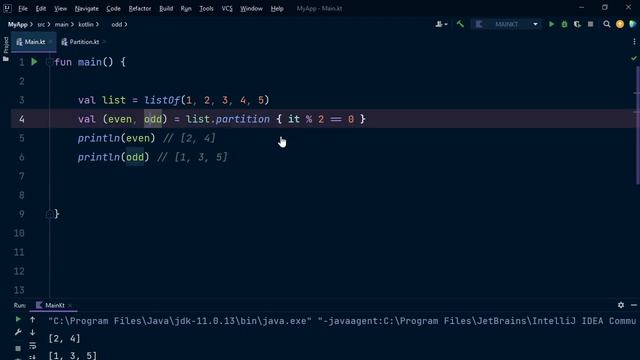The height and width of the screenshot is (360, 640).
Task: Open the Help menu
Action: tap(277, 8)
